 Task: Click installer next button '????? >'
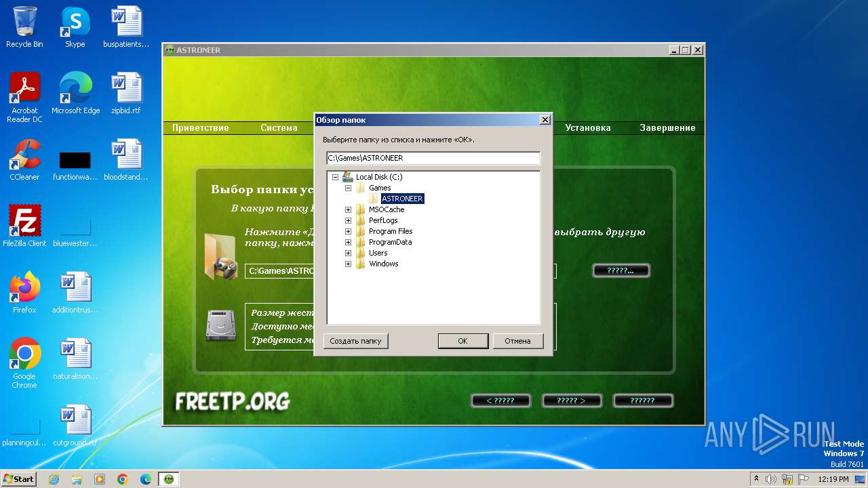571,401
